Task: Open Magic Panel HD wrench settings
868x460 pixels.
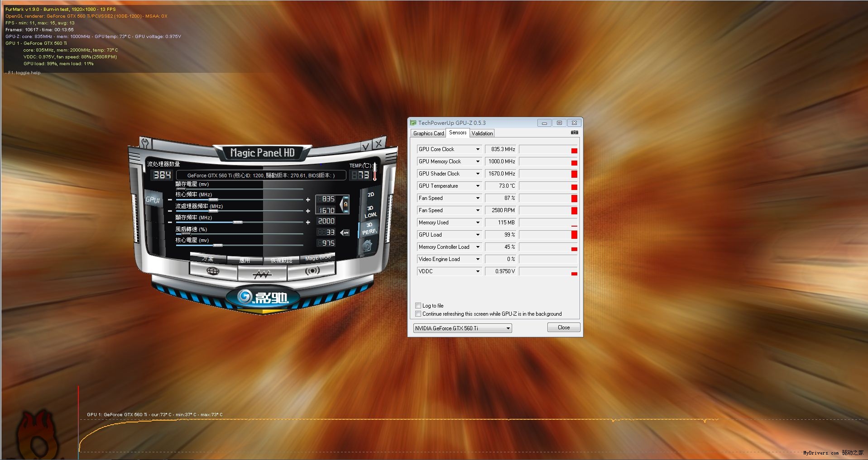Action: click(x=145, y=143)
